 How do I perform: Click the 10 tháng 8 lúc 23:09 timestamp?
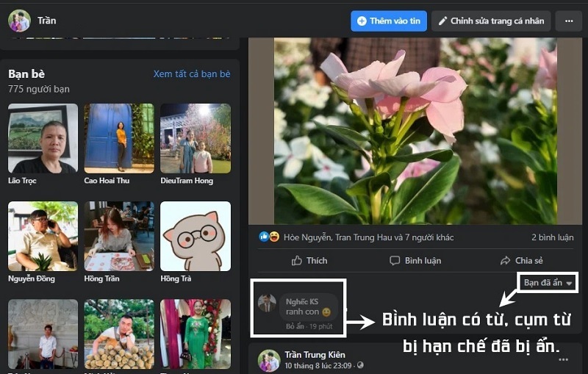(x=320, y=365)
